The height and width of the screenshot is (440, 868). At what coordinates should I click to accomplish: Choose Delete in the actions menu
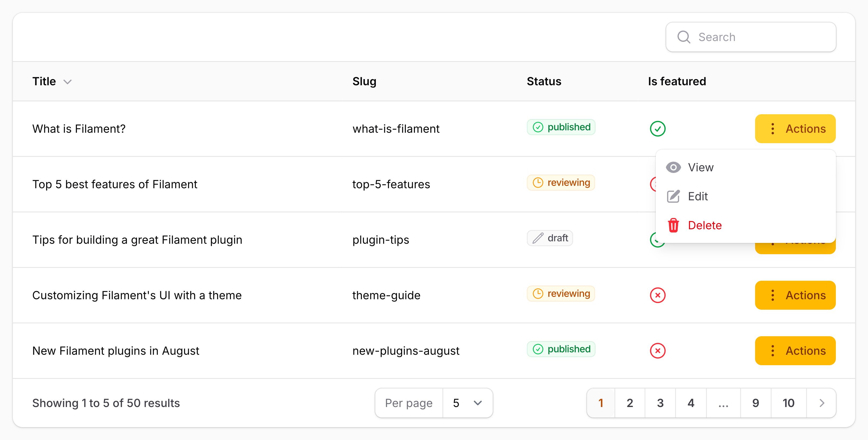705,225
